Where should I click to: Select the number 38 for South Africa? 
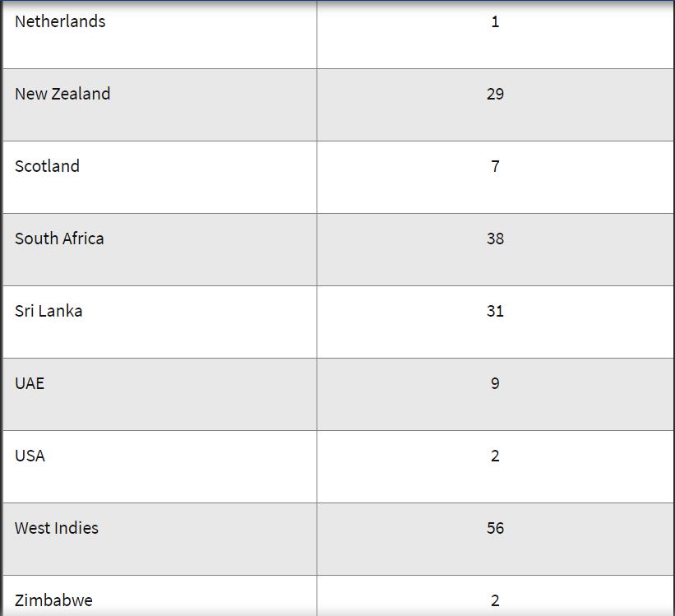tap(495, 239)
